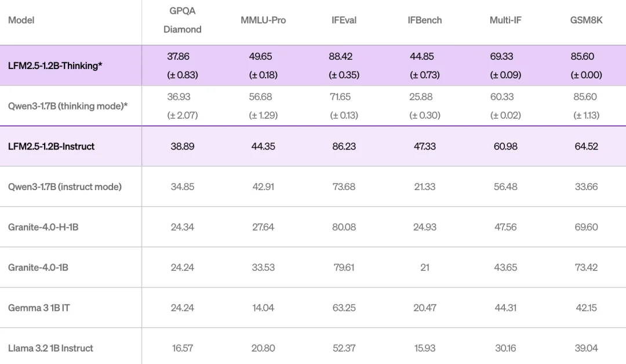Image resolution: width=626 pixels, height=364 pixels.
Task: Select the IFBench column header
Action: coord(424,20)
